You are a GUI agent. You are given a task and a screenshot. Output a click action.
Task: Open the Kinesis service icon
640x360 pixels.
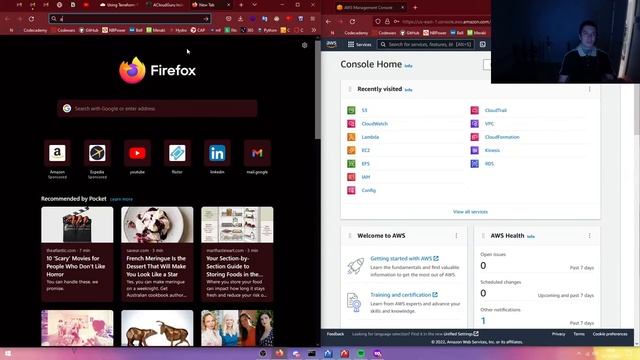474,150
